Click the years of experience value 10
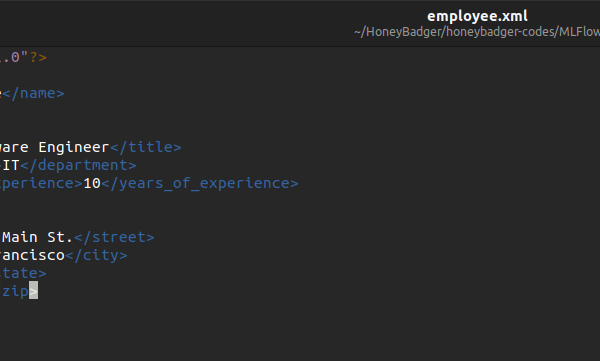Image resolution: width=600 pixels, height=361 pixels. click(x=92, y=183)
